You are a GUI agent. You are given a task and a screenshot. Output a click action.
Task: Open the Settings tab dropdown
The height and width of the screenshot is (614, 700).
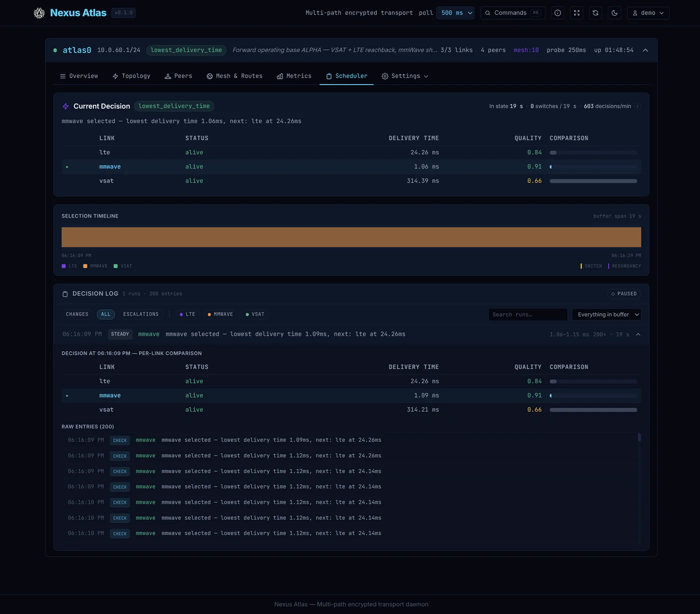click(x=405, y=76)
